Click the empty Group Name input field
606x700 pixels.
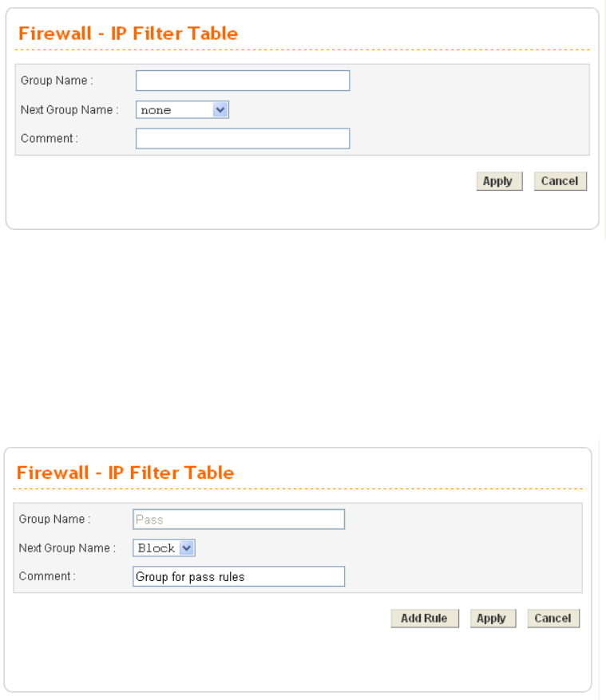click(243, 81)
